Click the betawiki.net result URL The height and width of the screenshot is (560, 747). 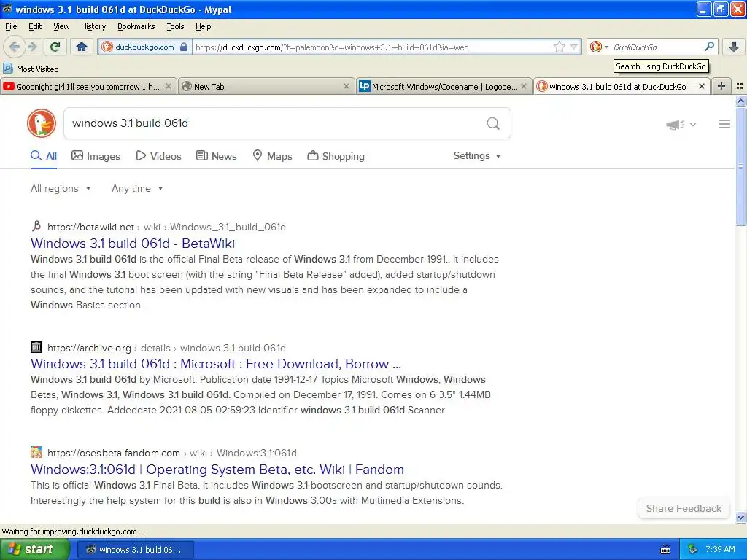coord(166,227)
